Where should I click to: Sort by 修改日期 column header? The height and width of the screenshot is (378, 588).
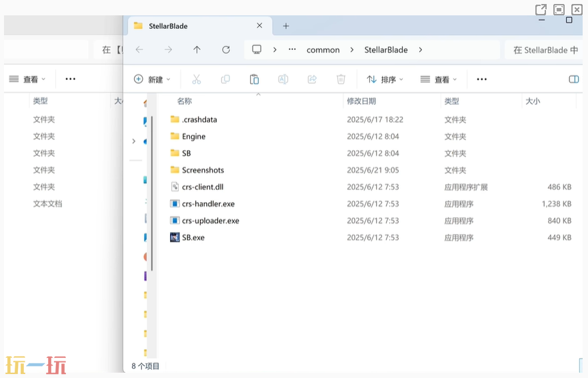tap(361, 101)
